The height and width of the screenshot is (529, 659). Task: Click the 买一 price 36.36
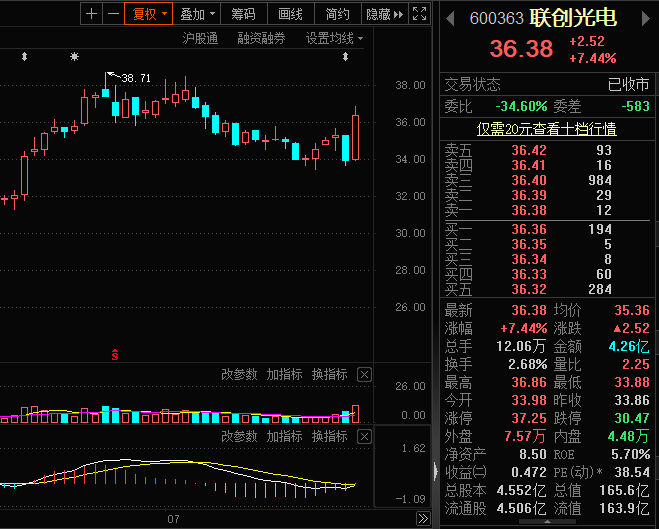[528, 229]
